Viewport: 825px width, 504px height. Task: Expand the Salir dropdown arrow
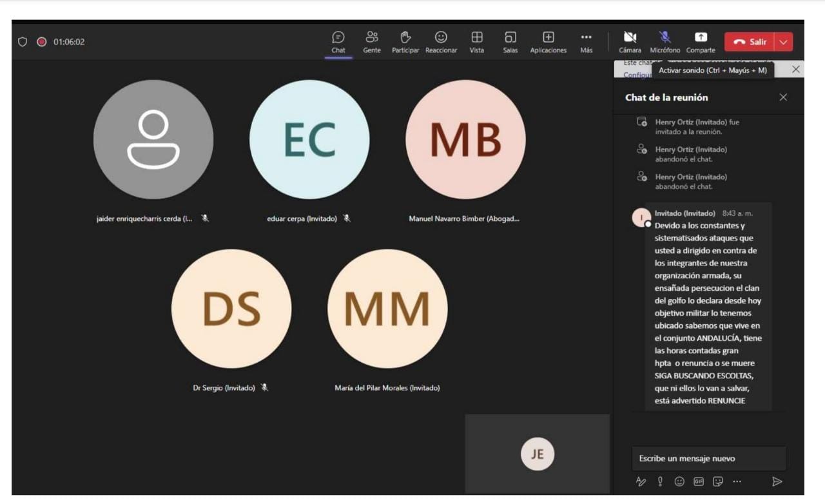coord(784,42)
